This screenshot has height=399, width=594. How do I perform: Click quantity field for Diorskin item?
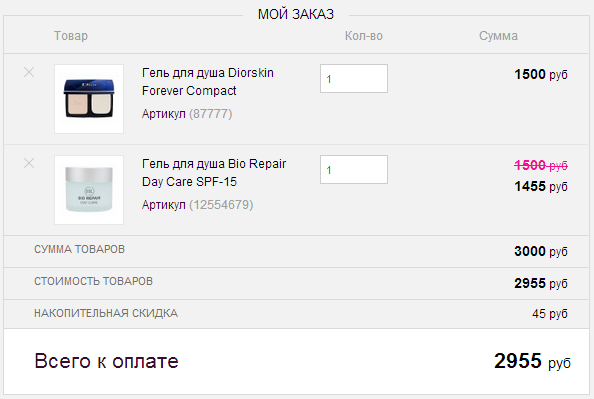354,78
